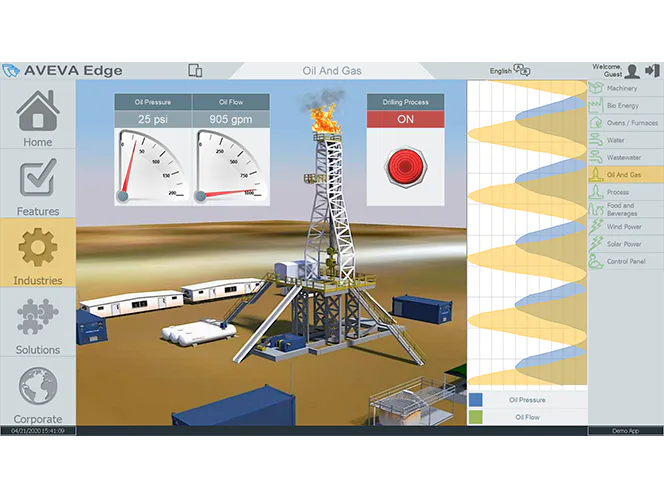Screen dimensions: 664x498
Task: Click the logout door icon
Action: pyautogui.click(x=652, y=70)
